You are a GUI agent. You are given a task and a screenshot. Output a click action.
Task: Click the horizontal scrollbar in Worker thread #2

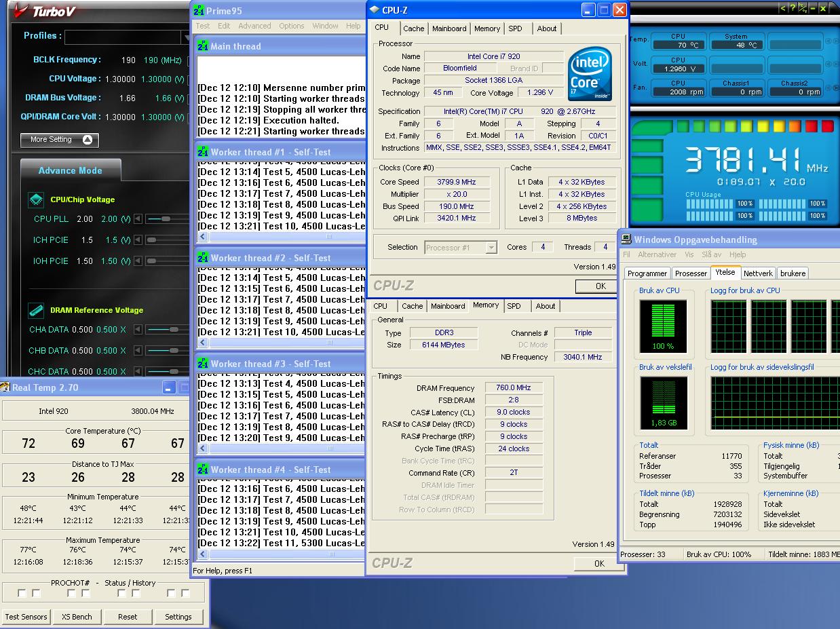[x=286, y=343]
